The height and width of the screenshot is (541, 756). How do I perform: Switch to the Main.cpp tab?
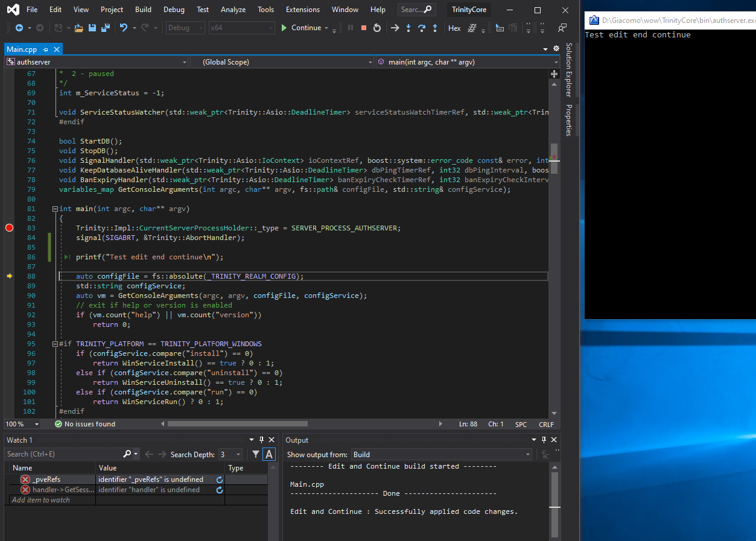pos(23,49)
